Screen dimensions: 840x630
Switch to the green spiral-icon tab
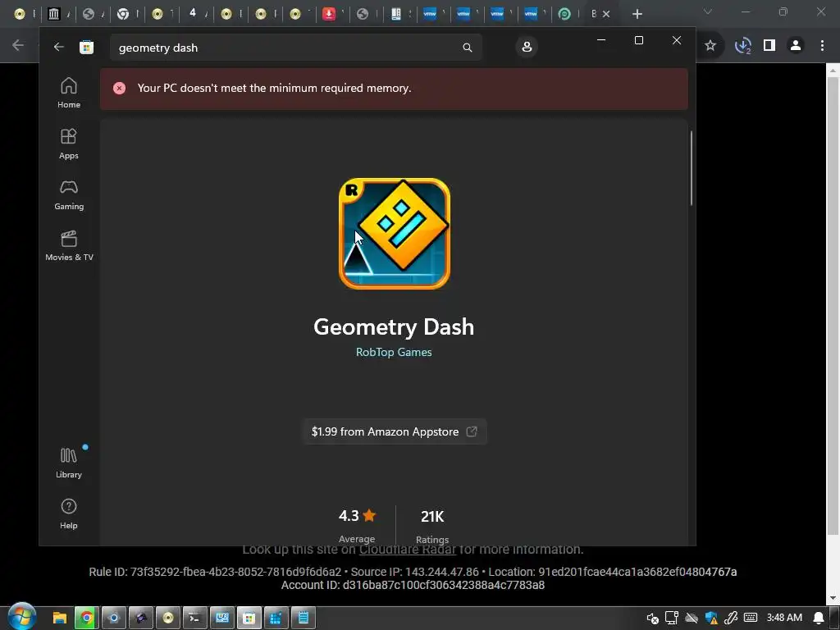coord(564,14)
